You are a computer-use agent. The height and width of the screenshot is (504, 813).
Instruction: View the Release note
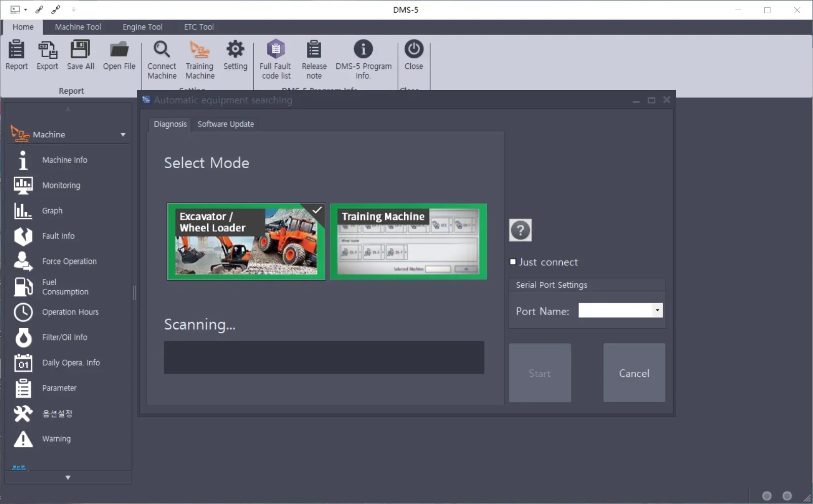pyautogui.click(x=314, y=58)
